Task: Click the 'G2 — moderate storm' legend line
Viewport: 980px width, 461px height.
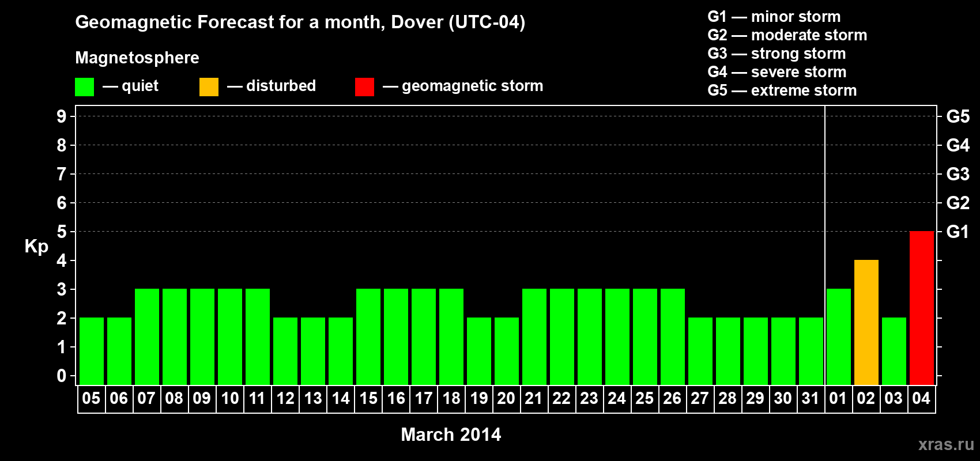Action: point(787,35)
